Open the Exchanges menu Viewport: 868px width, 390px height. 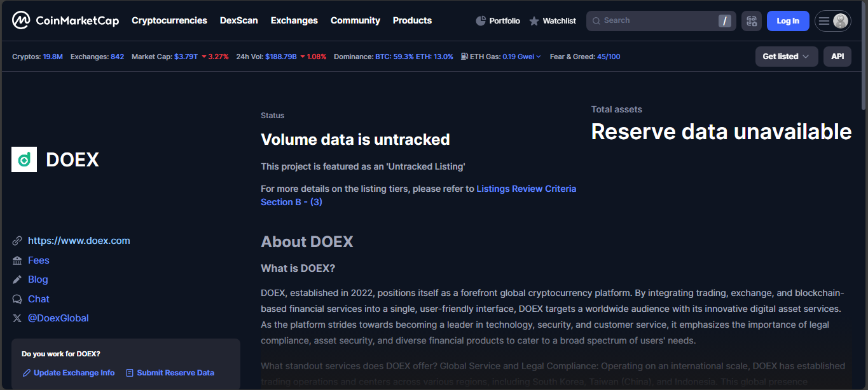[x=294, y=20]
